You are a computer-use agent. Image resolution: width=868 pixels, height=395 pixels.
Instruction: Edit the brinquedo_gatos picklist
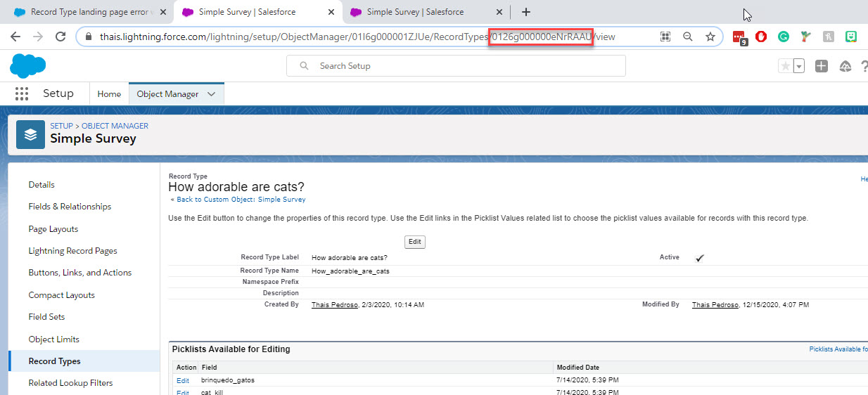click(183, 380)
